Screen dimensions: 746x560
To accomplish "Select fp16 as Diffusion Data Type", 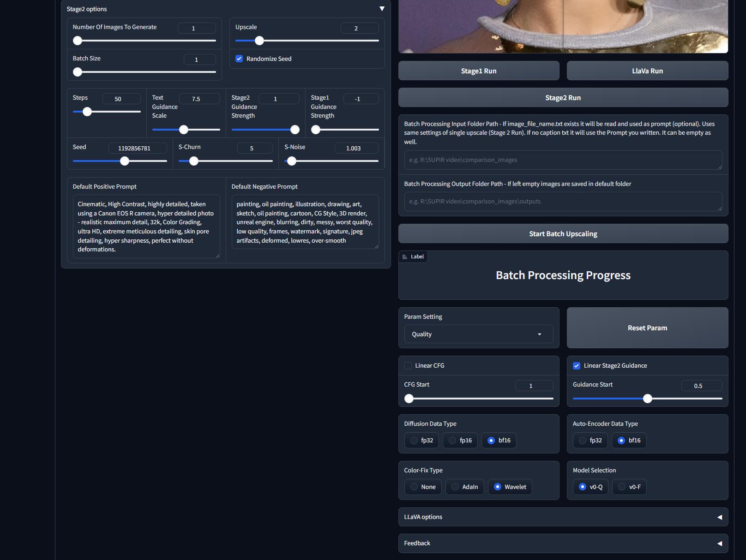I will tap(452, 440).
